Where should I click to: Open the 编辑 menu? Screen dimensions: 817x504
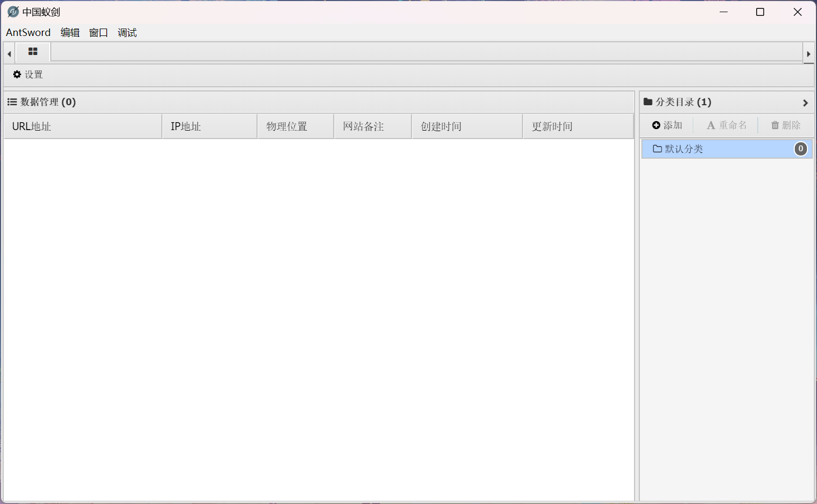point(70,33)
